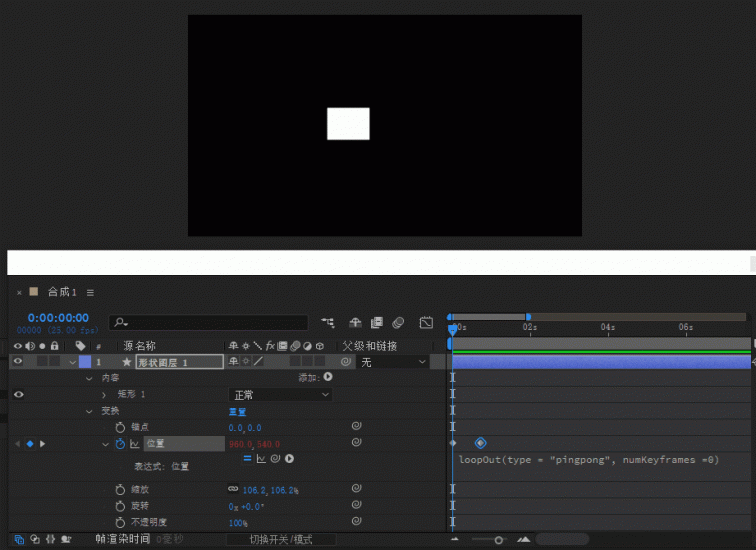
Task: Click the 形状图层 1 label color swatch
Action: click(x=85, y=362)
